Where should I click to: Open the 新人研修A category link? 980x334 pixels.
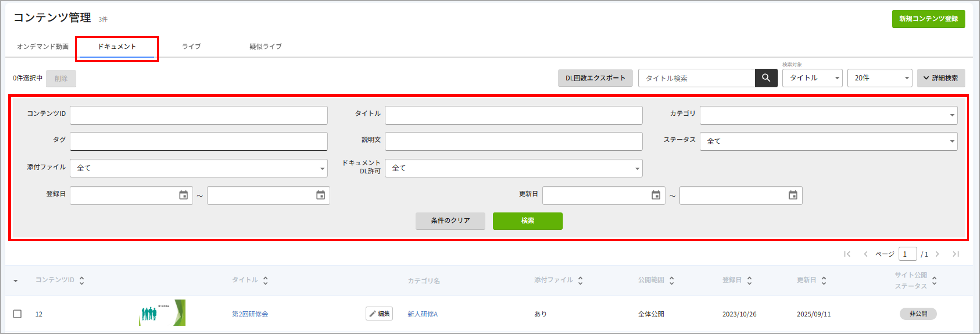[x=423, y=314]
